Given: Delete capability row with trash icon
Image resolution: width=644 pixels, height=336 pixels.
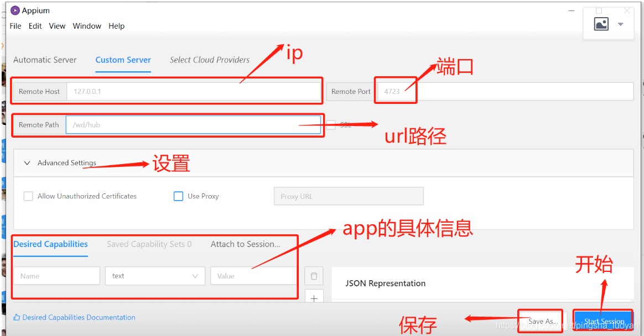Looking at the screenshot, I should [314, 276].
